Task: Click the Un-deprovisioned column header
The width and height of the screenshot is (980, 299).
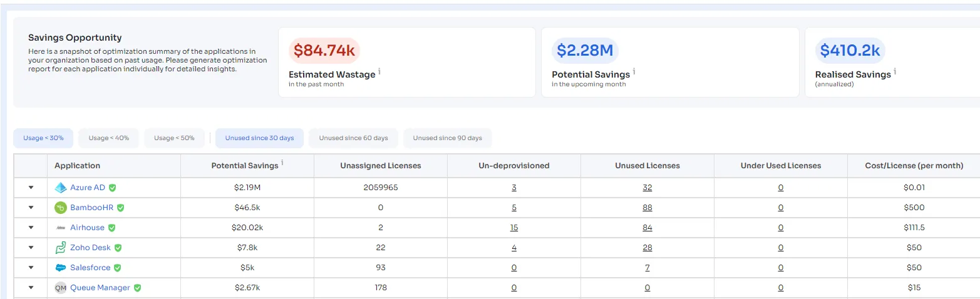Action: 514,166
